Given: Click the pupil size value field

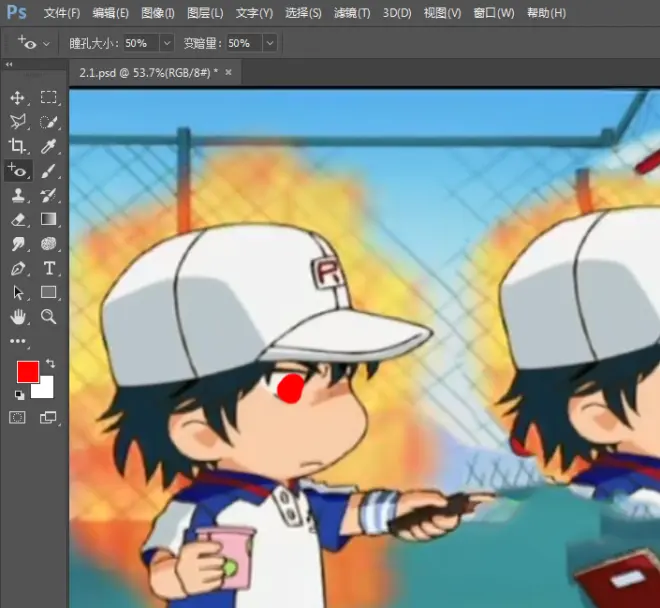Looking at the screenshot, I should 141,43.
